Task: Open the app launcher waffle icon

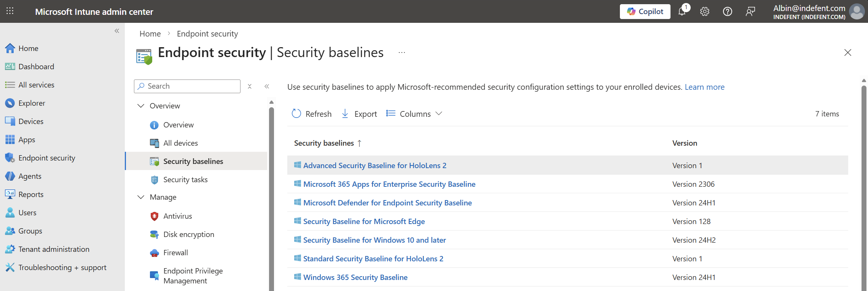Action: [x=10, y=11]
